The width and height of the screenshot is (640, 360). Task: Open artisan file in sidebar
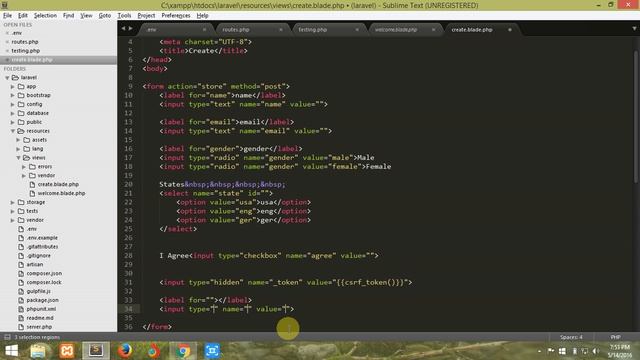tap(35, 264)
